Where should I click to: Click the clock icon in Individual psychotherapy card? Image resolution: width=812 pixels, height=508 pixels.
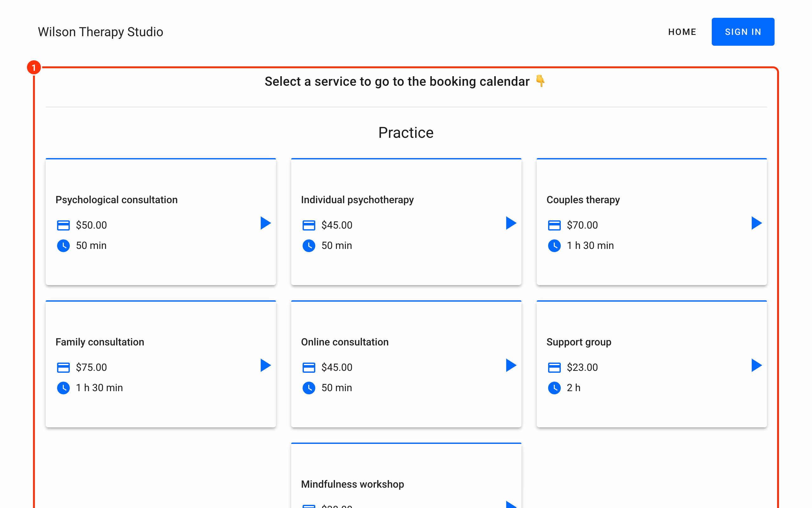tap(309, 246)
